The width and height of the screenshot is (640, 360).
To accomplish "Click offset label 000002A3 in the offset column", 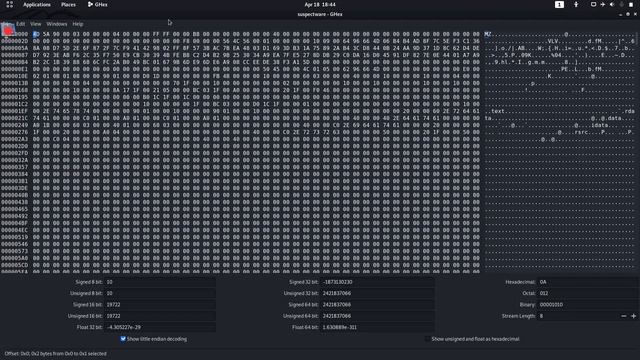I will pyautogui.click(x=14, y=139).
